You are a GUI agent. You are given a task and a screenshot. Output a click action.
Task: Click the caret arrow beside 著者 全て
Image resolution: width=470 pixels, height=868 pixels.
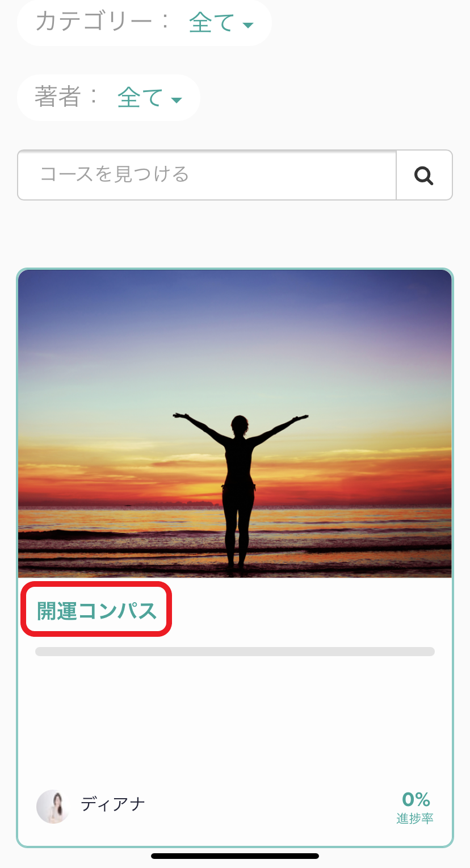coord(176,101)
